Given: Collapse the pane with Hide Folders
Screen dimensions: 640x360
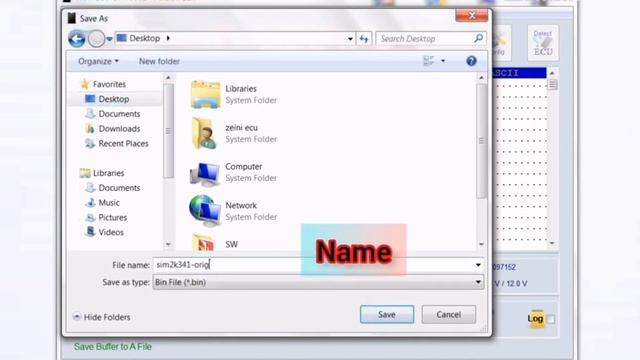Looking at the screenshot, I should click(x=102, y=317).
